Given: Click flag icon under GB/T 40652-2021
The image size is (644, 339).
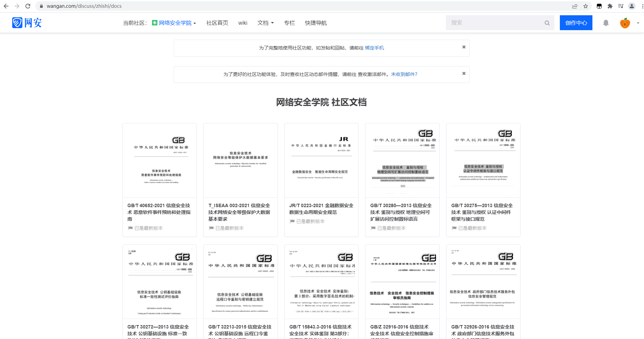Looking at the screenshot, I should 130,228.
